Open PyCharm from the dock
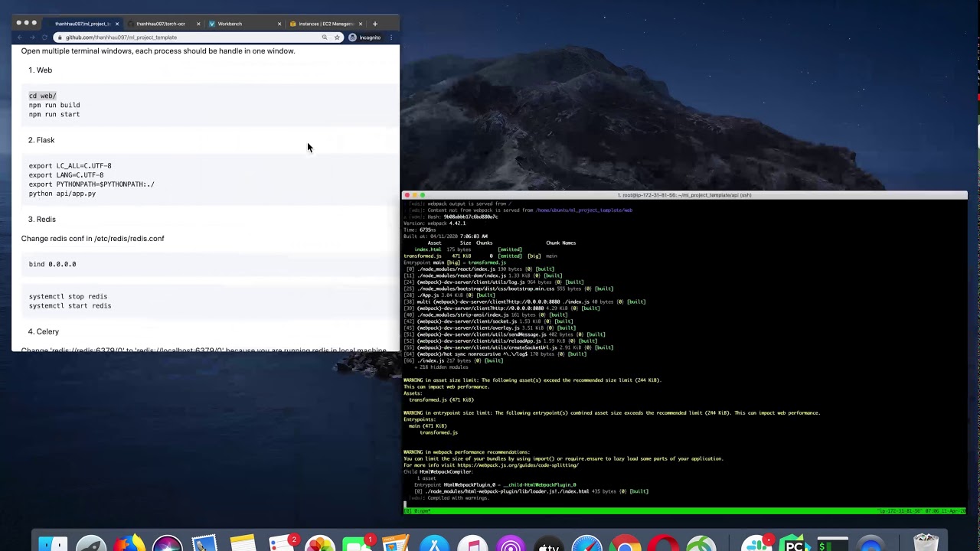This screenshot has height=551, width=980. click(x=795, y=544)
